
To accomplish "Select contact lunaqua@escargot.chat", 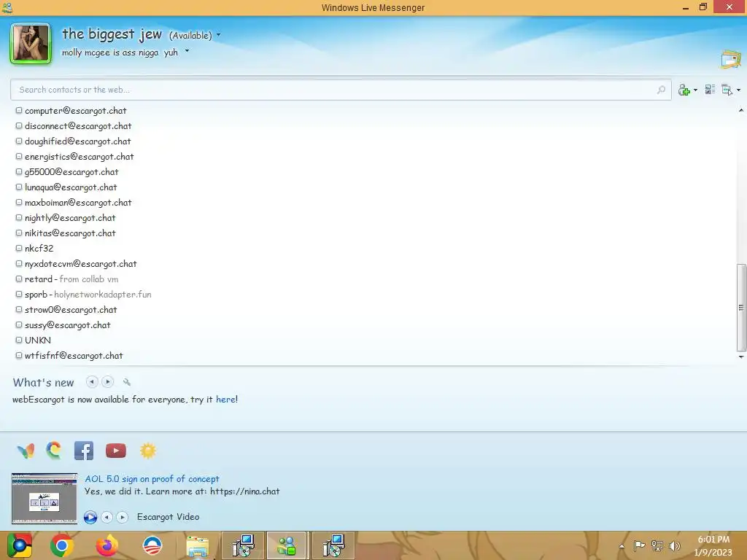I will click(x=71, y=187).
